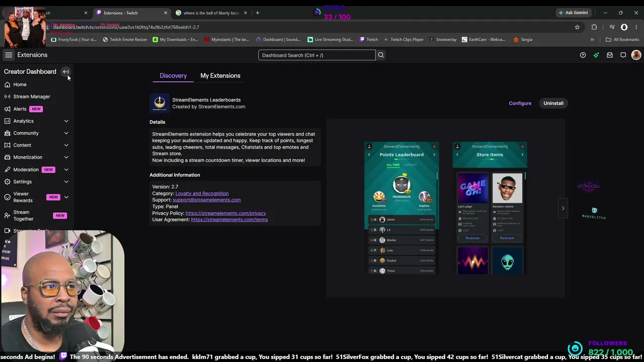Open the Loyalty and Recognition category link
The height and width of the screenshot is (362, 644).
pos(202,193)
